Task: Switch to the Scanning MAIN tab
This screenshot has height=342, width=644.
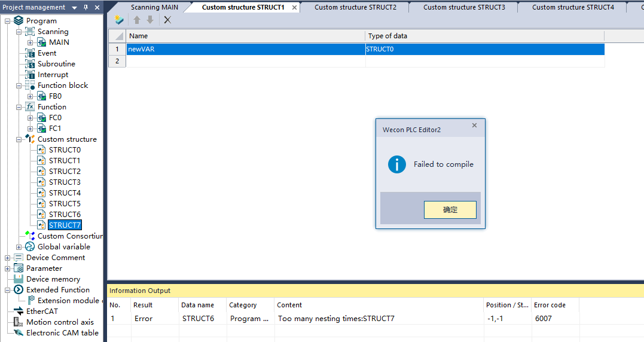Action: click(x=154, y=7)
